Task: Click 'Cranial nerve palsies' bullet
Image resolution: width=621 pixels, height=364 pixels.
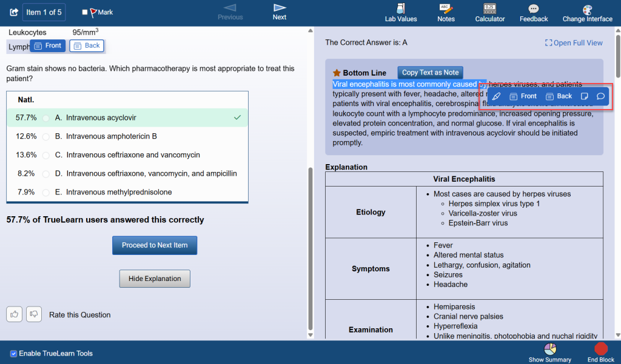Action: (x=468, y=316)
